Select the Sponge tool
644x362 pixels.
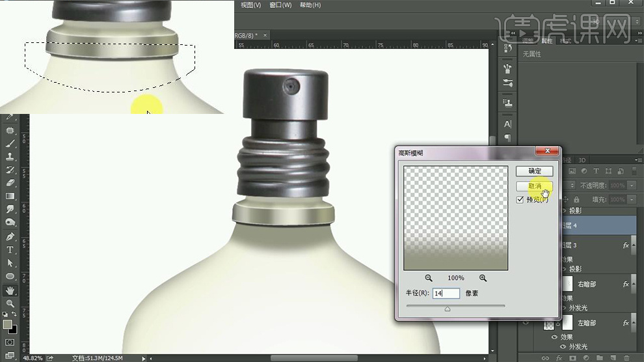click(x=10, y=222)
